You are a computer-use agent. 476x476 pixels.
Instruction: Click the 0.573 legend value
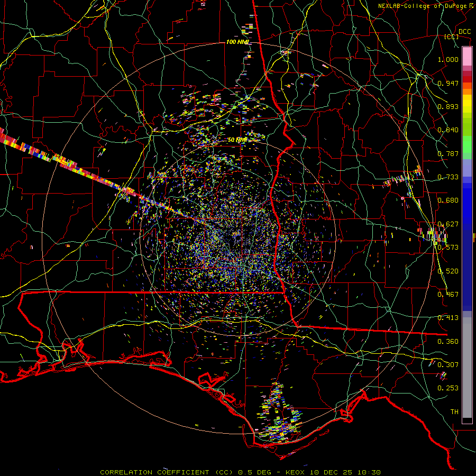[x=448, y=248]
